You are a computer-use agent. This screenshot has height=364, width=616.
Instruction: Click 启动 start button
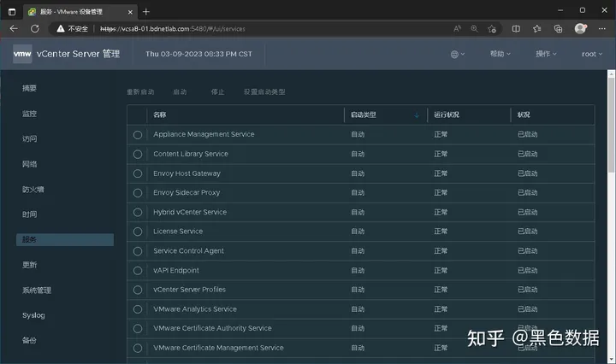pyautogui.click(x=180, y=91)
